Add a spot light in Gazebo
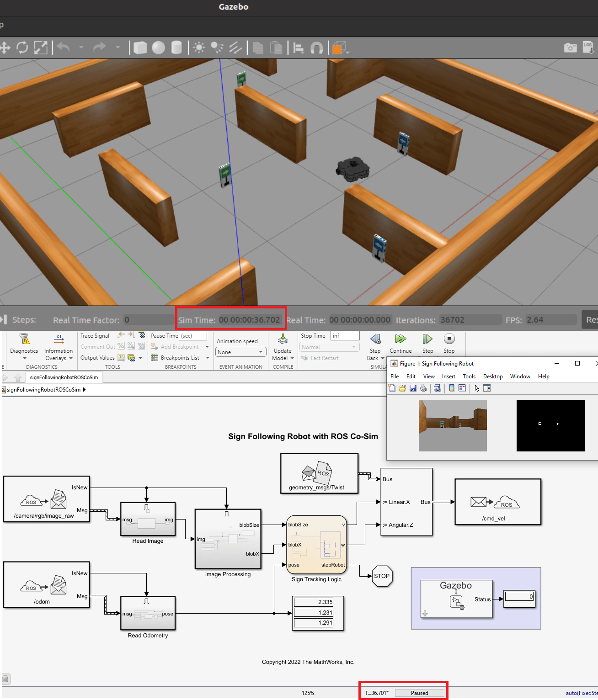The width and height of the screenshot is (598, 700). click(217, 48)
